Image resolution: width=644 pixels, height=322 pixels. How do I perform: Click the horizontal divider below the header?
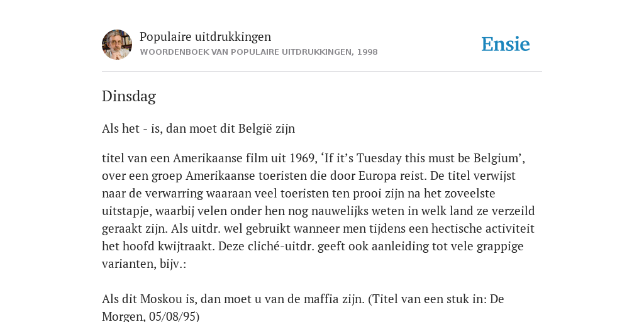click(x=322, y=72)
